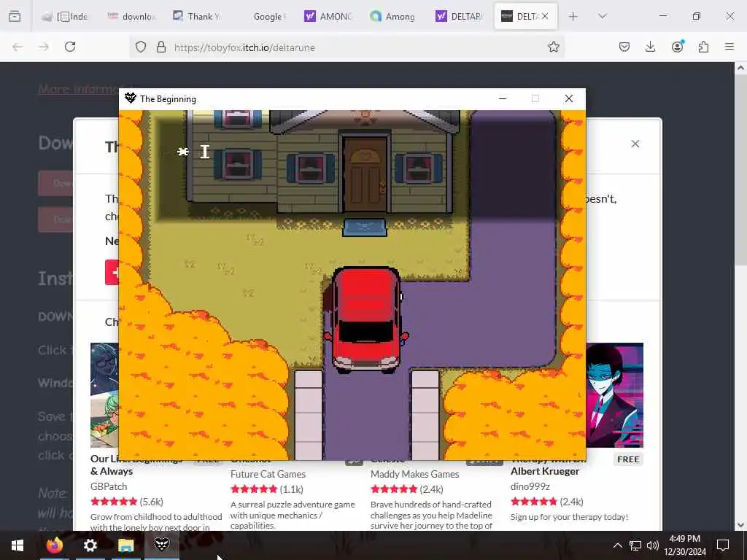The image size is (747, 560).
Task: Click The Beginning window heart icon
Action: point(131,98)
